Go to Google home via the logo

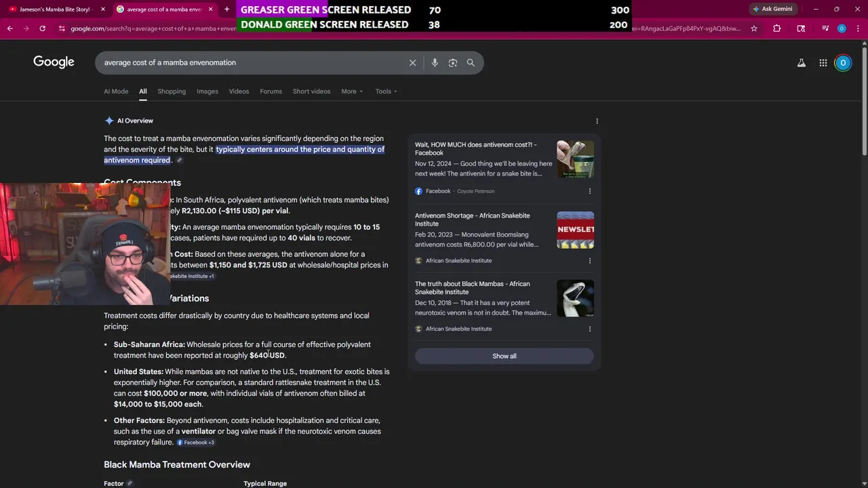[54, 62]
